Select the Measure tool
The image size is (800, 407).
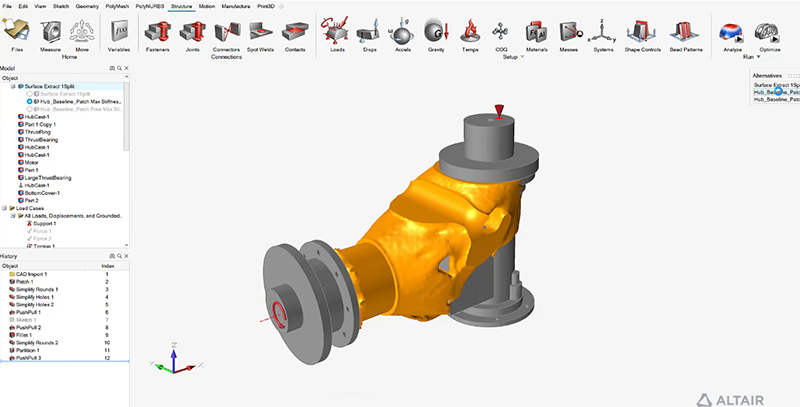click(51, 36)
